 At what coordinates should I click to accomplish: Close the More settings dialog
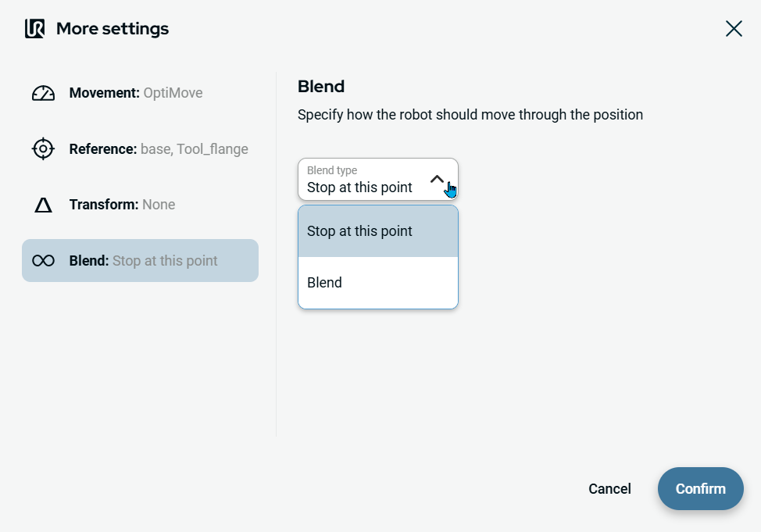(734, 29)
